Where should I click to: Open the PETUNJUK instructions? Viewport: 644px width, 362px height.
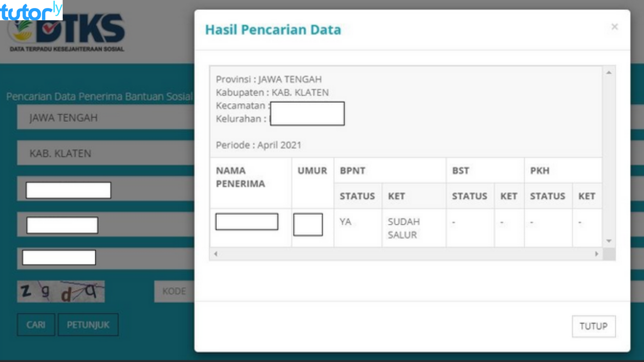tap(88, 325)
